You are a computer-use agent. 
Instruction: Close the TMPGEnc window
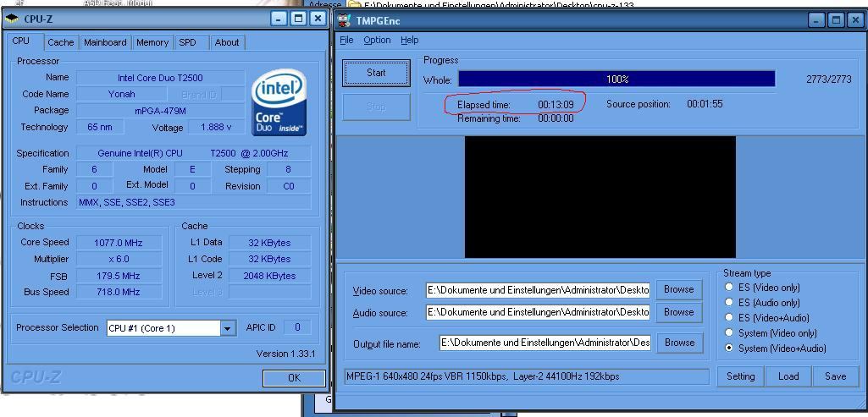tap(854, 20)
